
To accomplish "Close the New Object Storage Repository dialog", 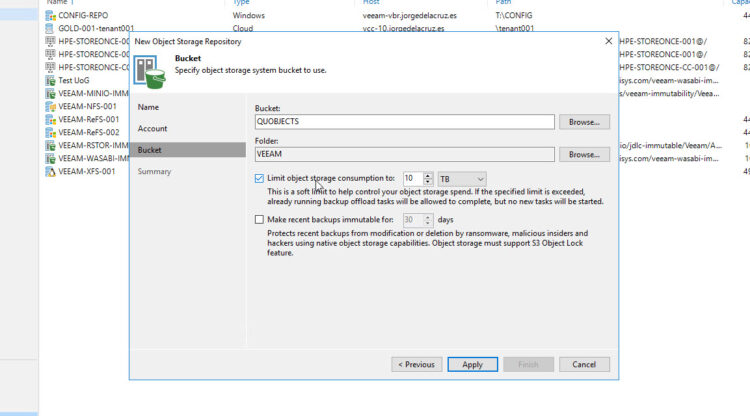I will click(608, 41).
